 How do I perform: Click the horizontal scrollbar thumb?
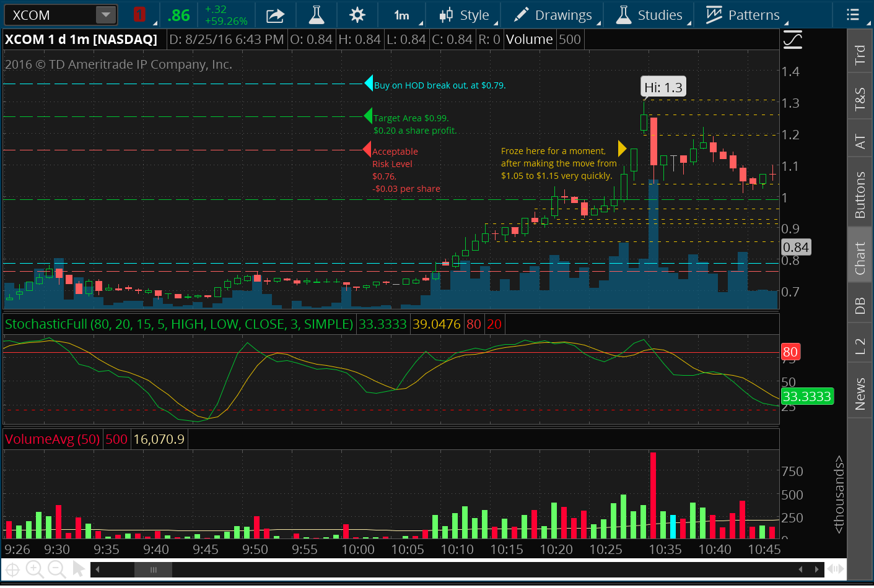click(153, 569)
